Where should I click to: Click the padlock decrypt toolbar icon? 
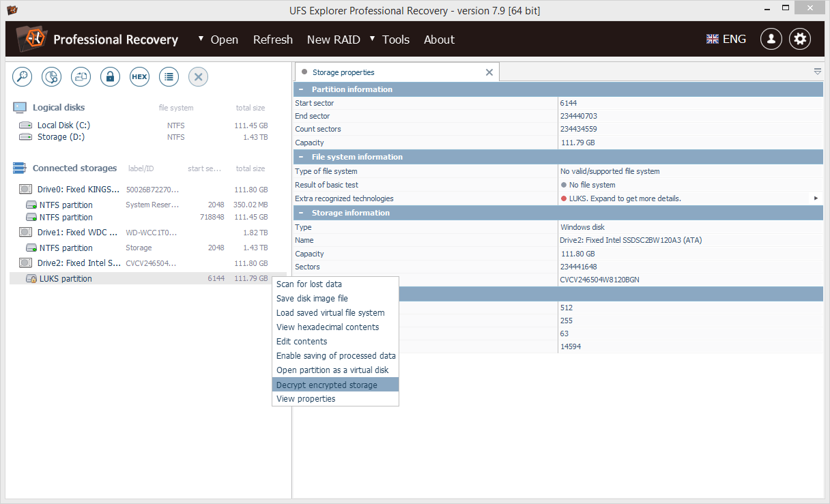click(x=111, y=77)
